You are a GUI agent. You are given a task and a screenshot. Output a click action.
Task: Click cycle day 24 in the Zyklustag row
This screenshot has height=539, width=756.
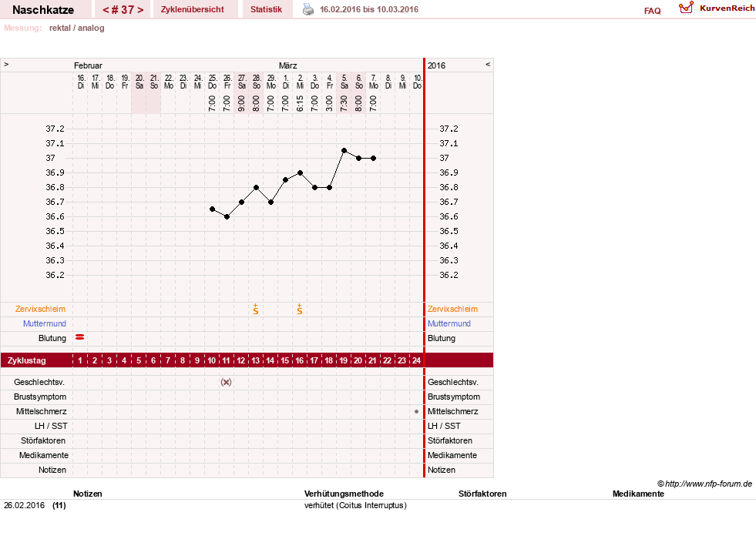(x=417, y=360)
